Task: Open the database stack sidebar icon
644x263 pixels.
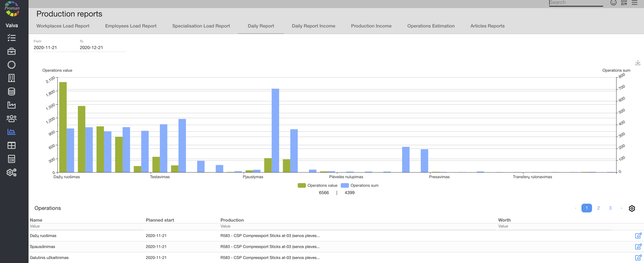Action: 12,92
